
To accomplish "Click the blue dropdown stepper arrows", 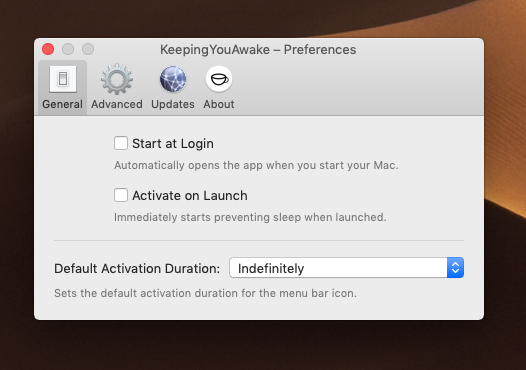I will tap(455, 268).
